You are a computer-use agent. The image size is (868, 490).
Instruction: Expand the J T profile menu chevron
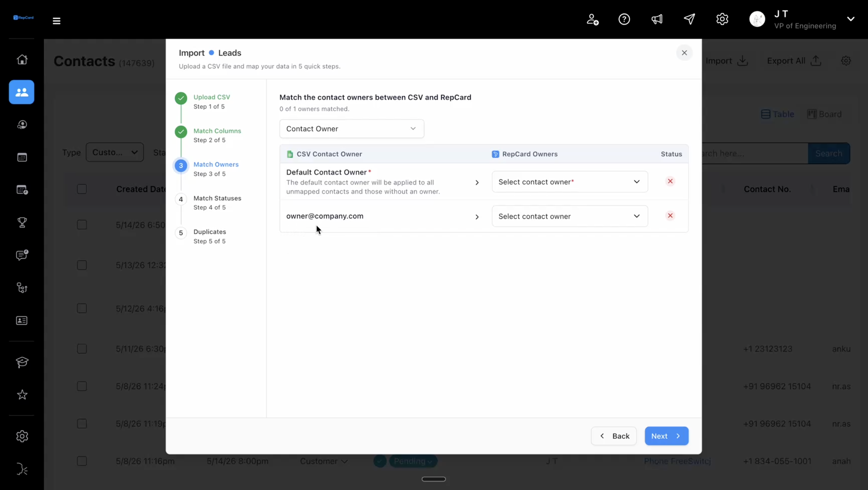click(x=851, y=19)
